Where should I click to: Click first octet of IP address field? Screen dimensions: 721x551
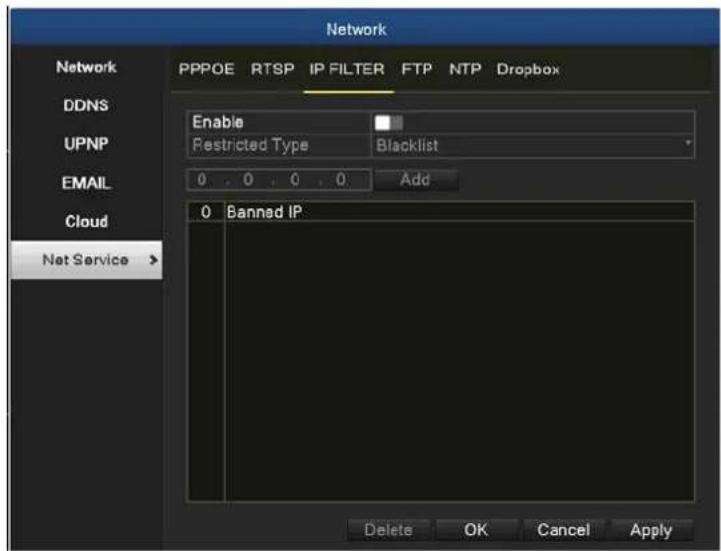pos(202,179)
